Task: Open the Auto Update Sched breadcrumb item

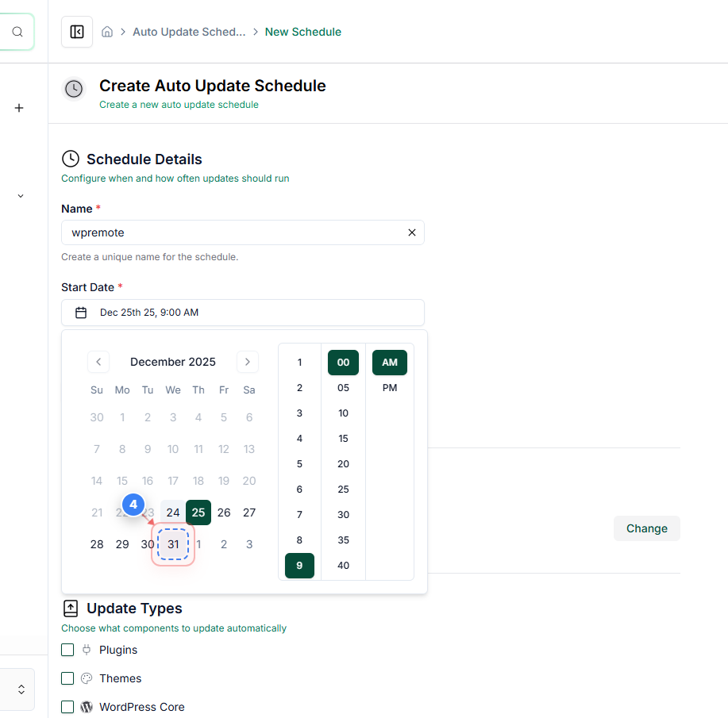Action: pyautogui.click(x=189, y=31)
